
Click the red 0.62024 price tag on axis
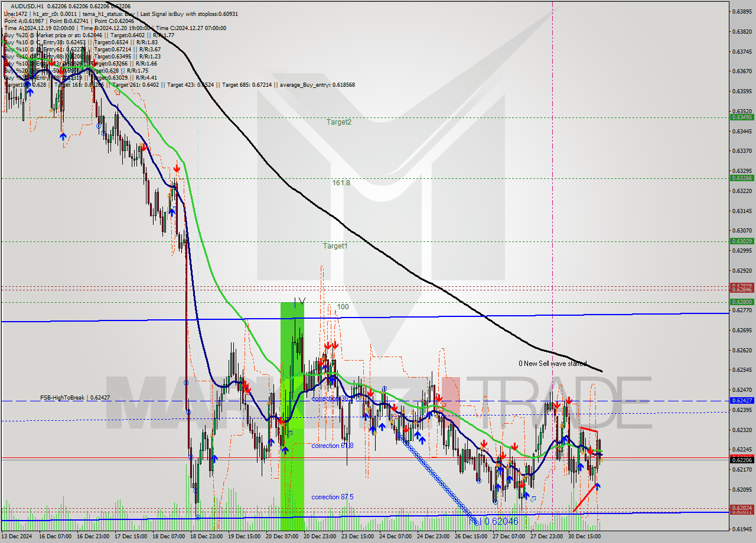coord(742,508)
